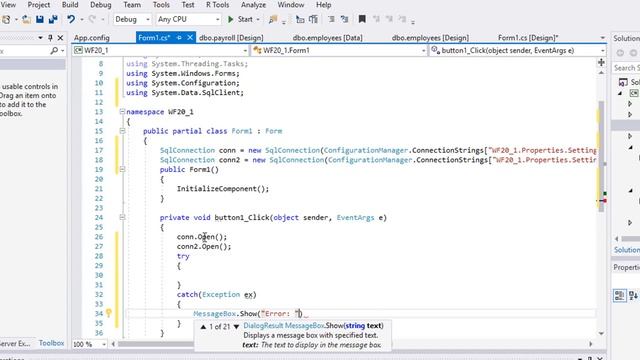Click the Open File toolbar icon
This screenshot has width=640, height=360.
tap(27, 19)
